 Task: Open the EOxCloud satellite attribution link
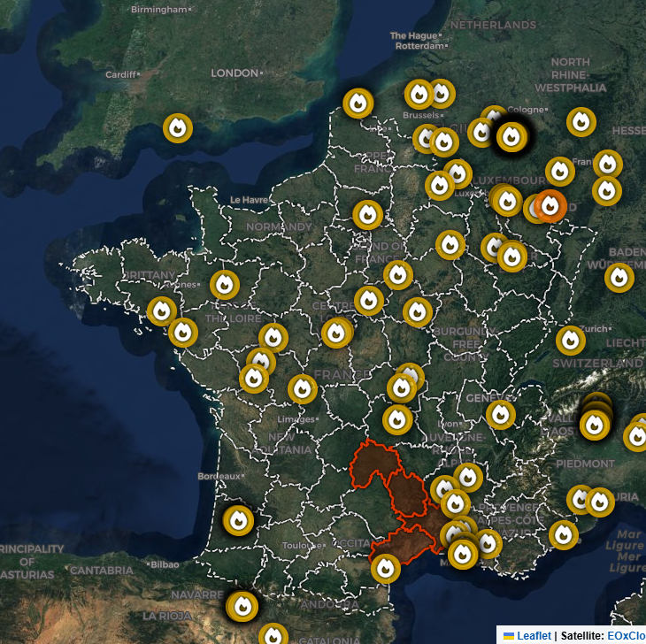(x=627, y=636)
